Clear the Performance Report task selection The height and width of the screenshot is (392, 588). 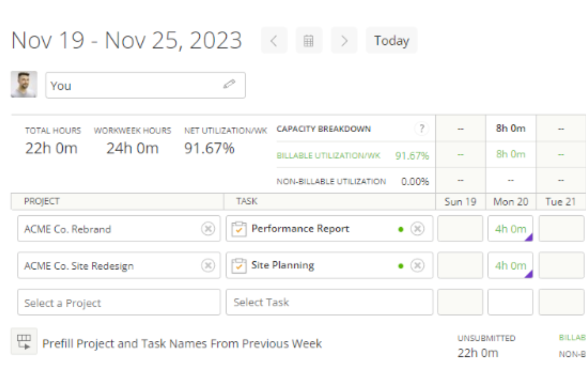(x=418, y=228)
